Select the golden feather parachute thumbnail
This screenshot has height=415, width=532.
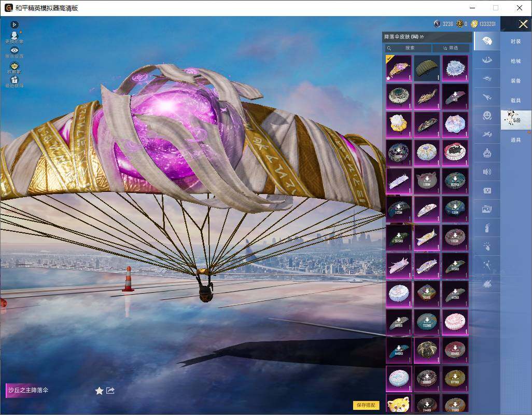point(427,96)
